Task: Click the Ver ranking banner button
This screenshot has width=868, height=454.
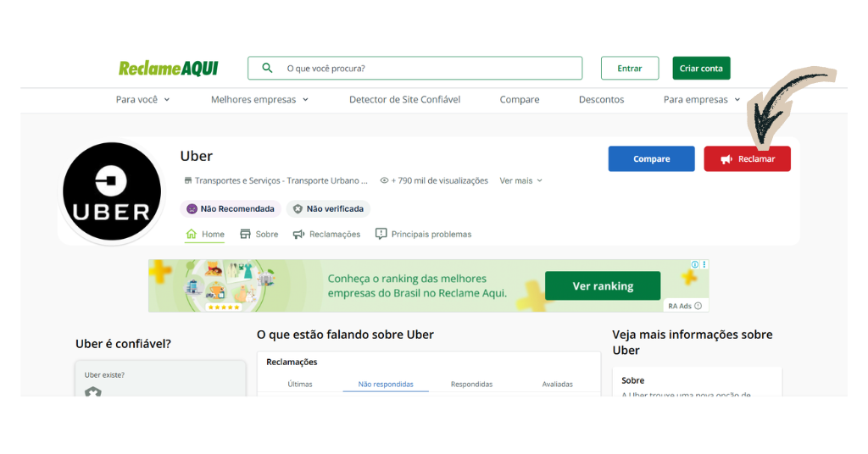Action: [602, 286]
